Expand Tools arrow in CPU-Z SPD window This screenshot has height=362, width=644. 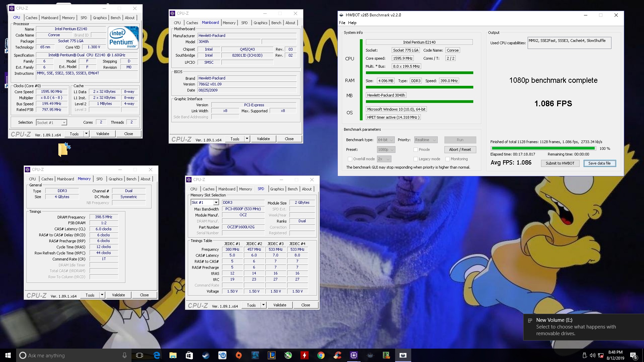pyautogui.click(x=263, y=305)
